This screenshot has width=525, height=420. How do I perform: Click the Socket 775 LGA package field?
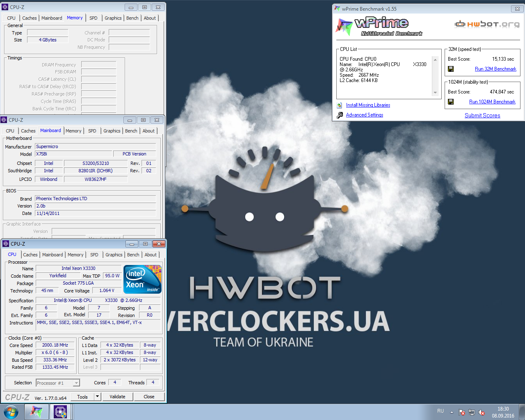(x=78, y=283)
